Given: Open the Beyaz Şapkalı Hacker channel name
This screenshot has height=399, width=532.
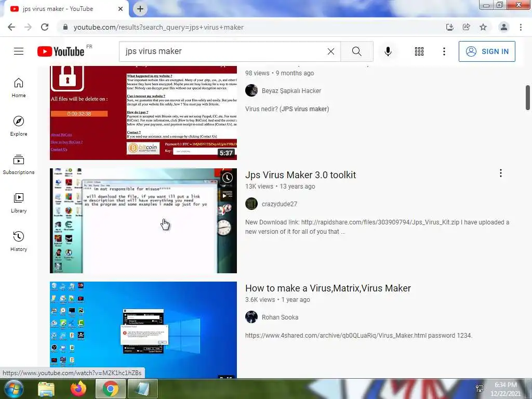Looking at the screenshot, I should (x=291, y=91).
